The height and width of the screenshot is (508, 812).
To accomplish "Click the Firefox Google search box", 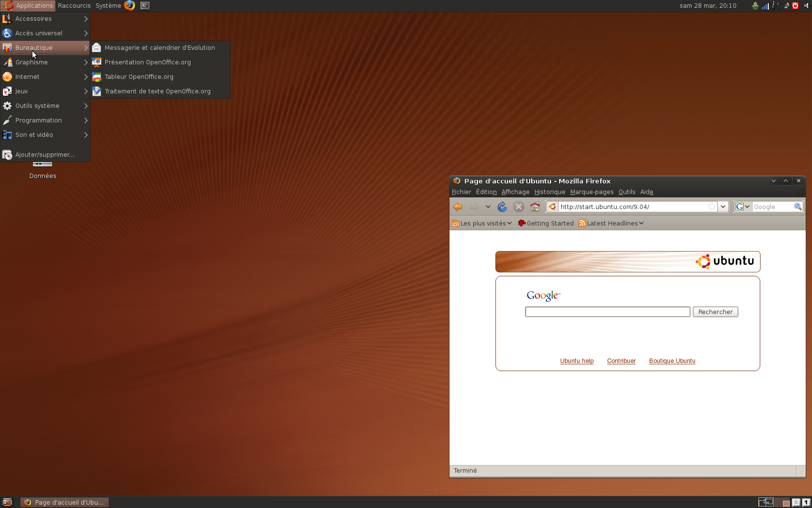I will coord(773,207).
